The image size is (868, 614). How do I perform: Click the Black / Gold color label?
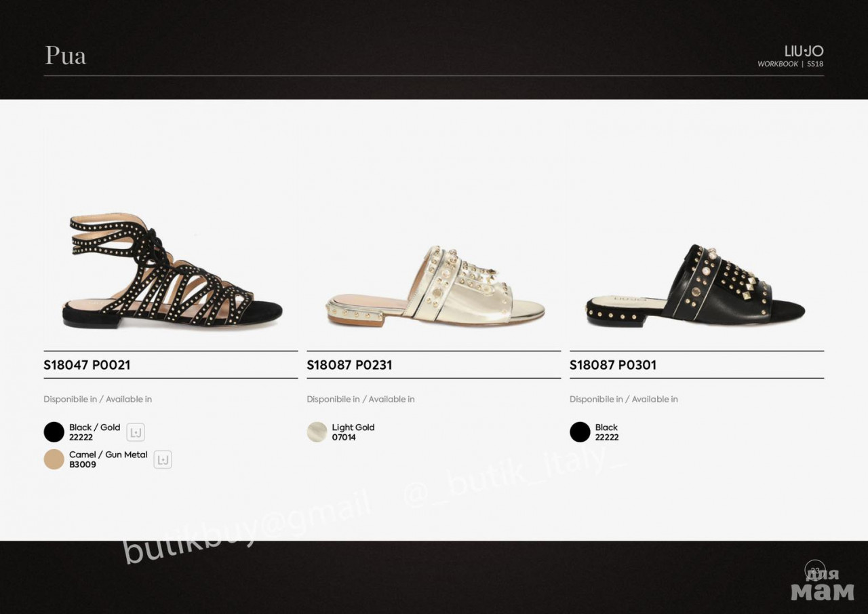click(94, 427)
